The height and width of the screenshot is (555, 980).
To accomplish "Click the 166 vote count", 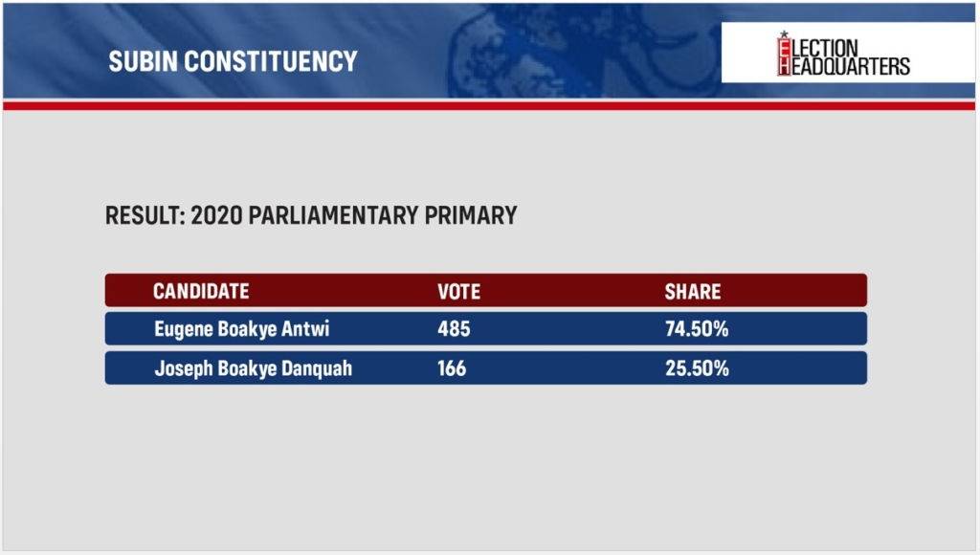I will coord(452,368).
